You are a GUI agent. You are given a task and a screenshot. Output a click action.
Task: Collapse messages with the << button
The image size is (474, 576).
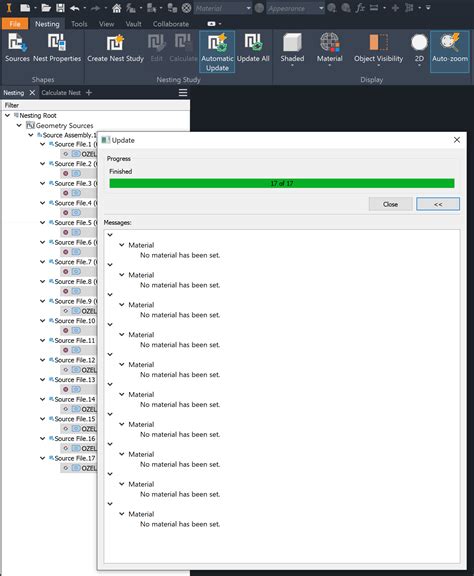click(438, 204)
